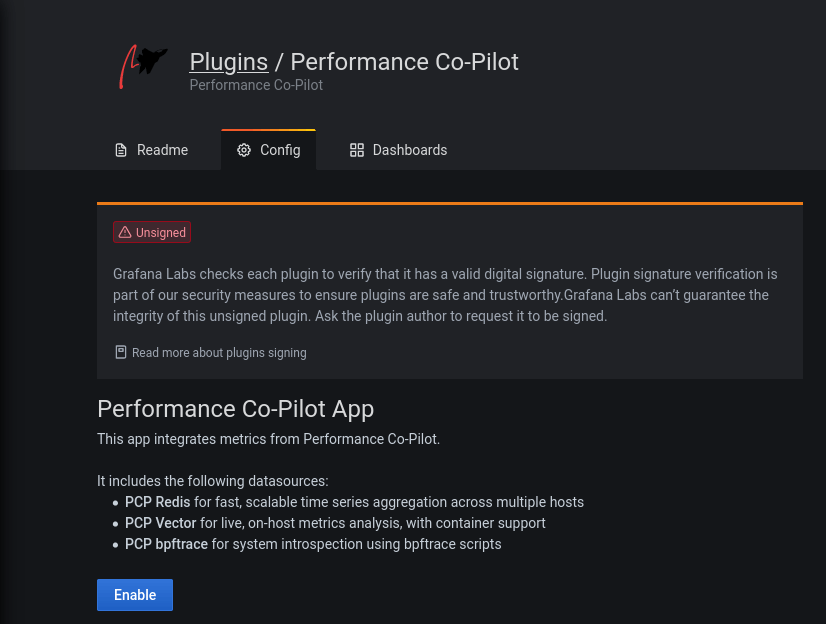Click the 'PCP Vector' datasource name
Image resolution: width=826 pixels, height=624 pixels.
click(x=160, y=523)
